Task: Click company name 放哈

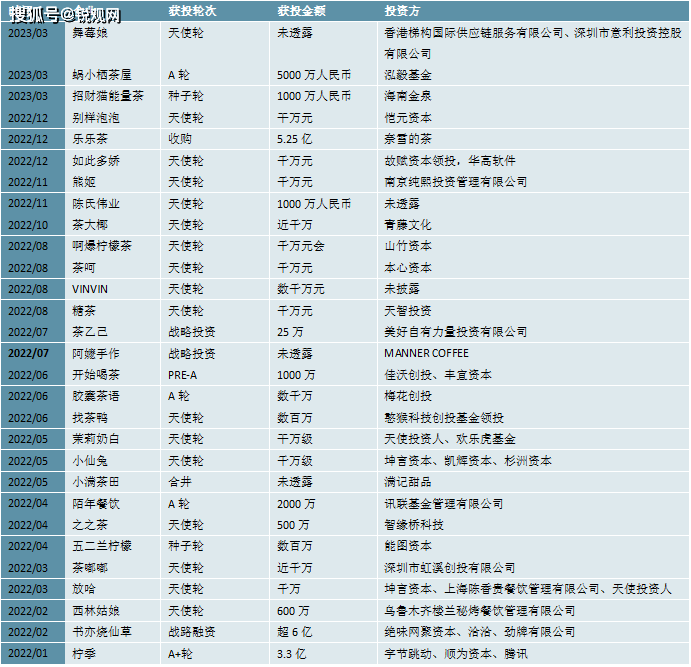Action: 84,589
